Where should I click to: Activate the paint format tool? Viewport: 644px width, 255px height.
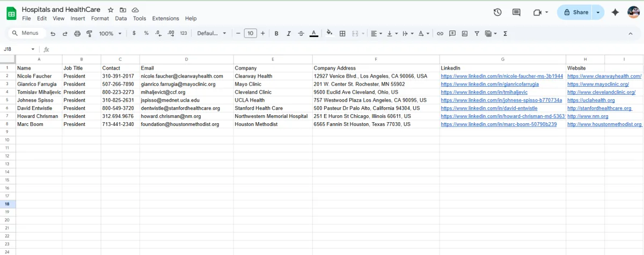tap(90, 33)
